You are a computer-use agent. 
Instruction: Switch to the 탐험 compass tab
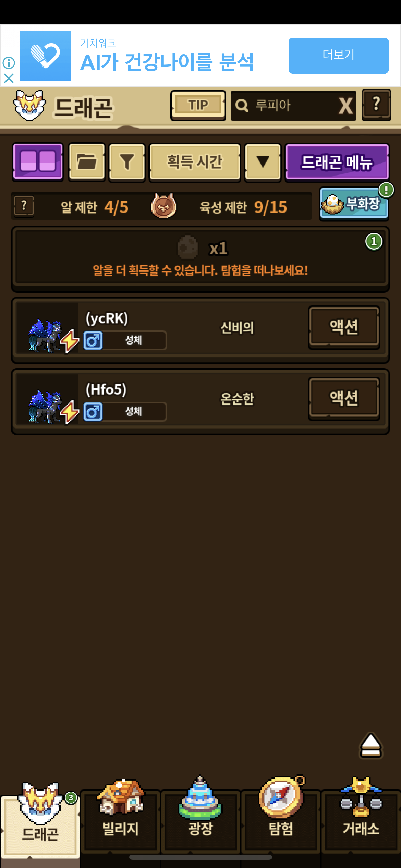click(x=281, y=816)
